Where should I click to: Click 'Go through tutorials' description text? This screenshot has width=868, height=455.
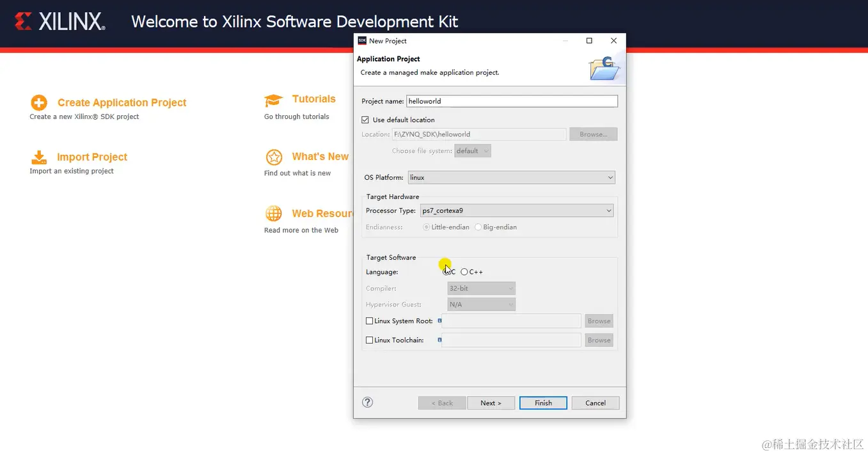tap(297, 116)
